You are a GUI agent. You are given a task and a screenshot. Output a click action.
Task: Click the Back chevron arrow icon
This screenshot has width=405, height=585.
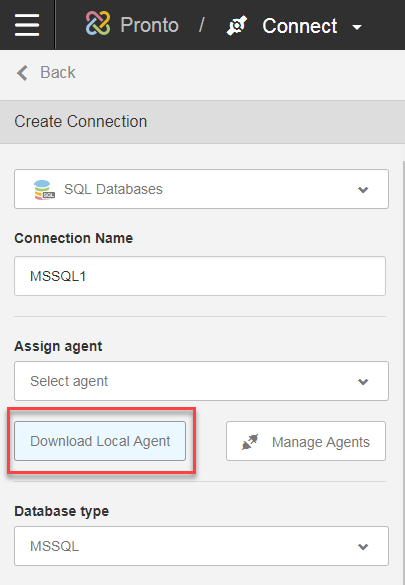click(x=22, y=73)
